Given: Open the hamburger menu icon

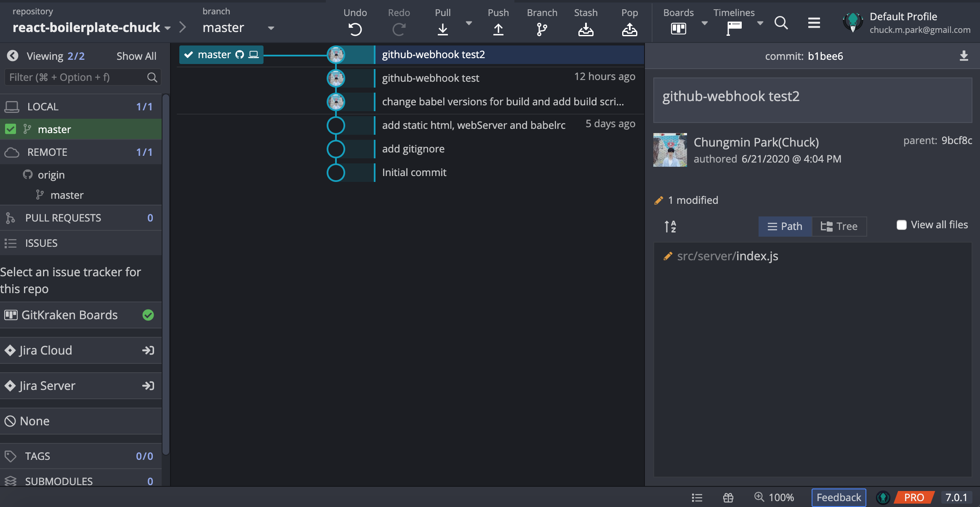Looking at the screenshot, I should pos(814,23).
